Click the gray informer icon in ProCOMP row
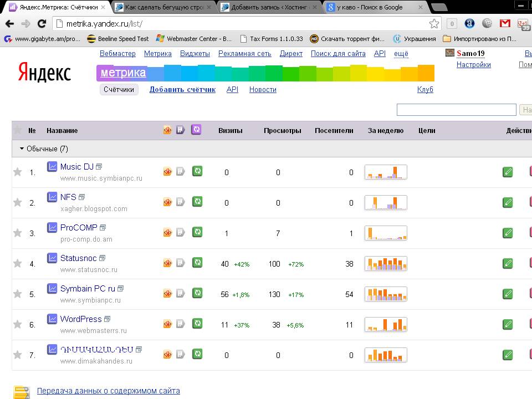 tap(181, 233)
